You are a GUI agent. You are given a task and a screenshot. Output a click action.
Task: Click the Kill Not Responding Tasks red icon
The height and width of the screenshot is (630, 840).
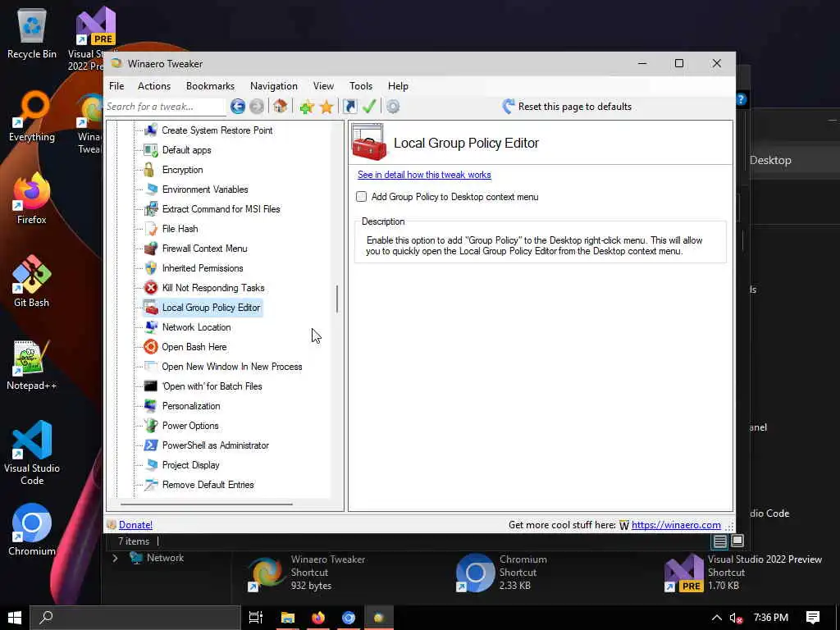click(151, 288)
